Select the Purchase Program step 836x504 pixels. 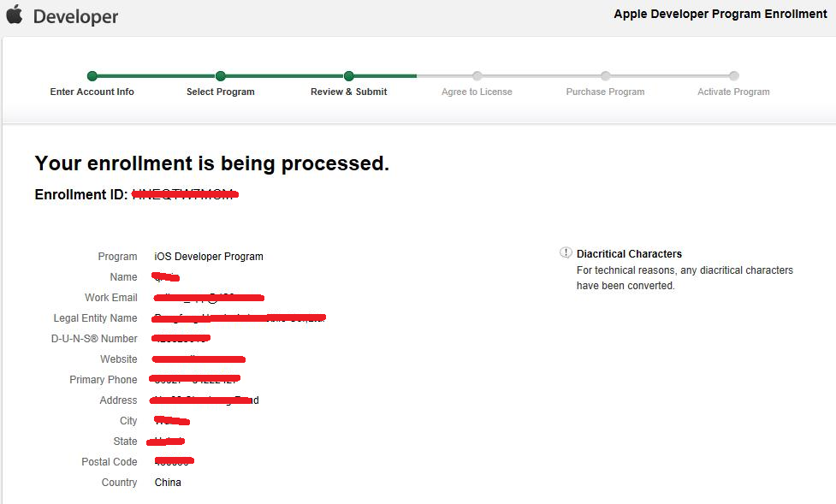605,92
